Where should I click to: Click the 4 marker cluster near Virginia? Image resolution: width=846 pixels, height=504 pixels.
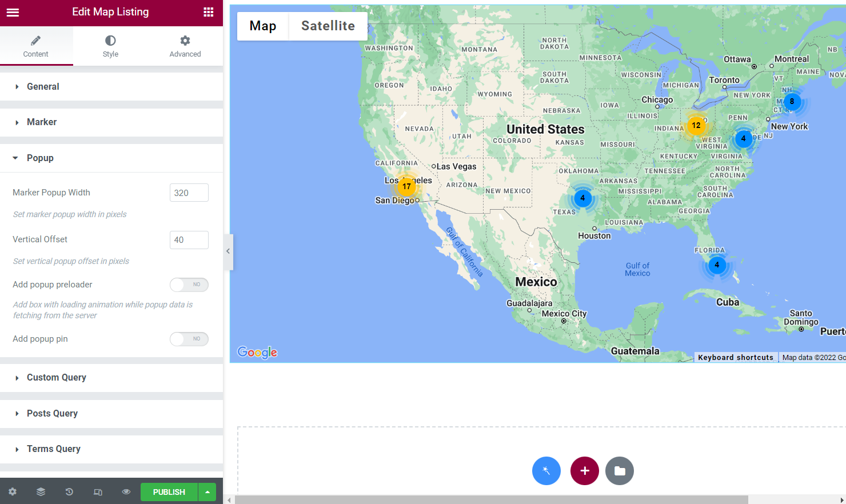[743, 138]
